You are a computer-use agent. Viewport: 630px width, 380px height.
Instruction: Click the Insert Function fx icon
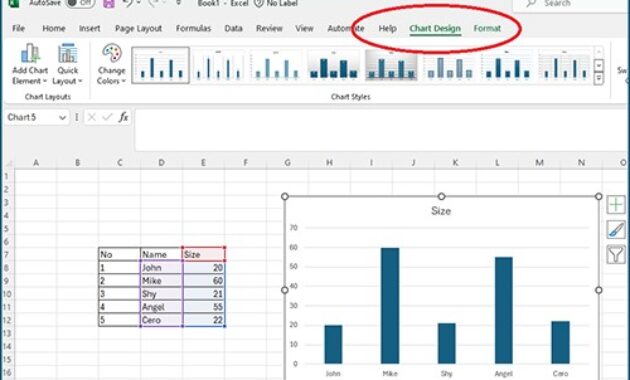(x=123, y=117)
